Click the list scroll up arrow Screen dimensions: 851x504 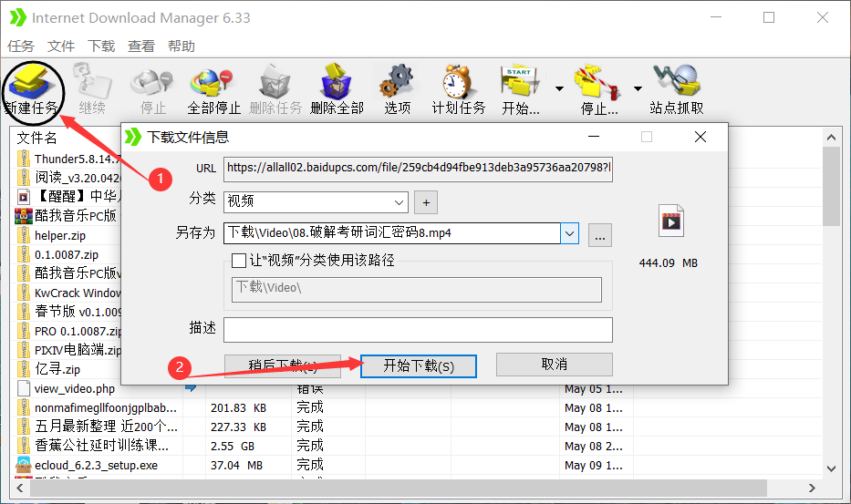click(831, 138)
